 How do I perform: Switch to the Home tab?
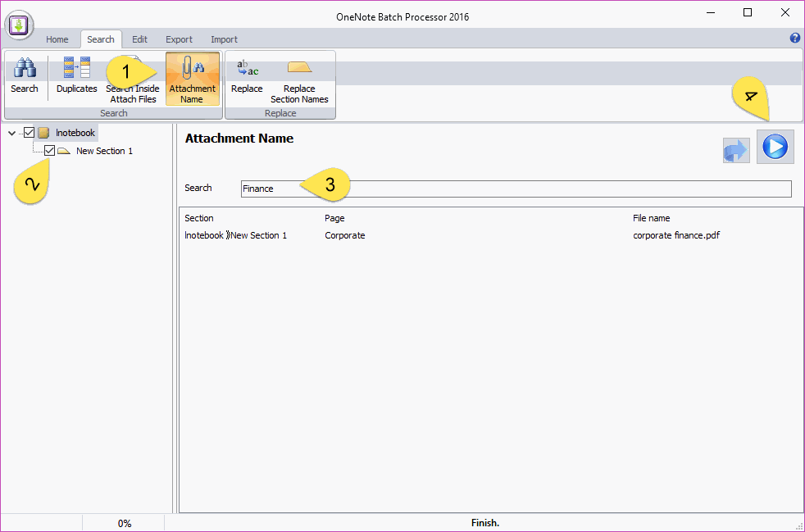point(57,39)
